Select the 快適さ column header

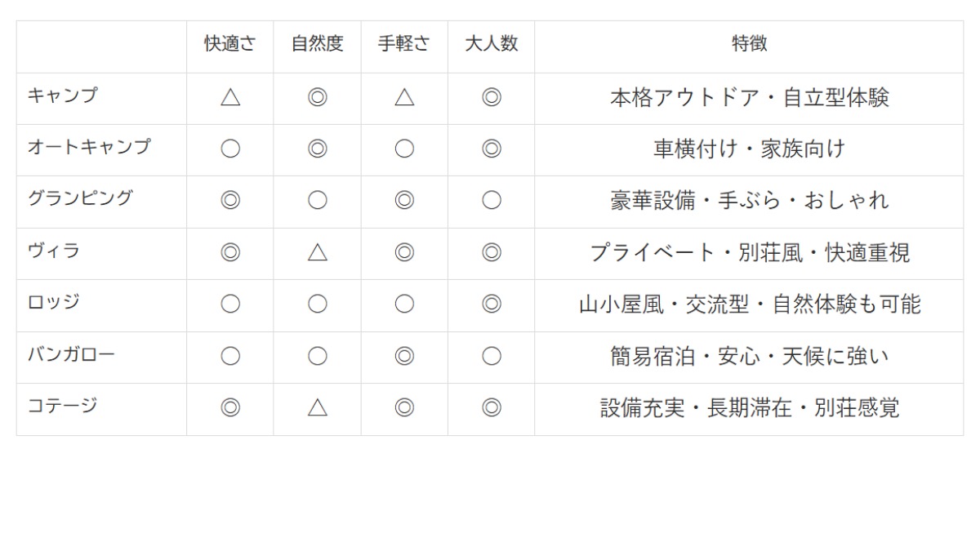coord(230,45)
